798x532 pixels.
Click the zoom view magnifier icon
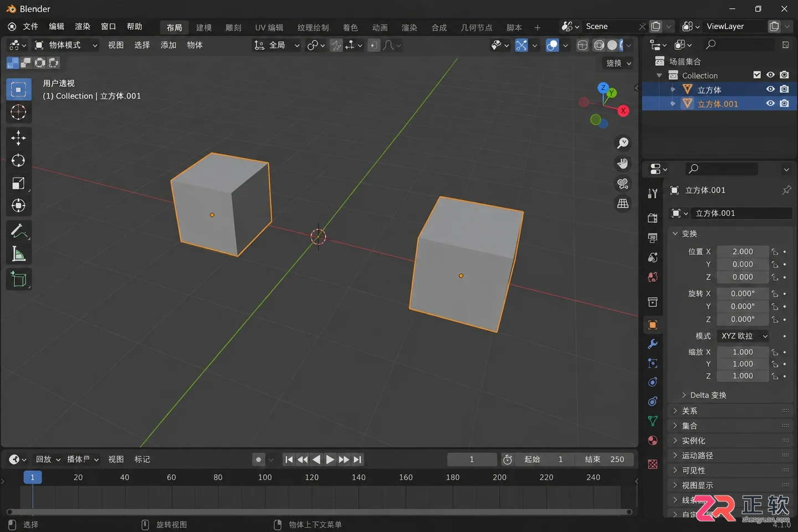click(623, 144)
